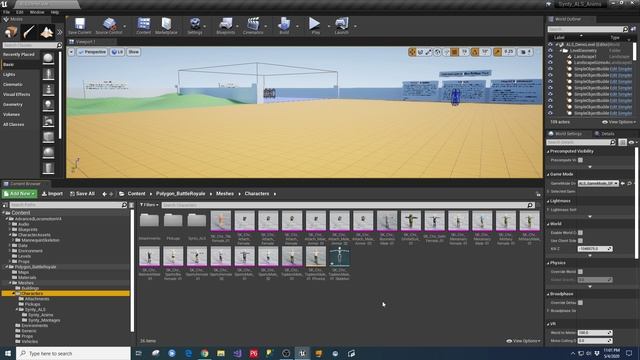Screen dimensions: 640x360
Task: Open the Perspective view mode dropdown
Action: tap(92, 52)
